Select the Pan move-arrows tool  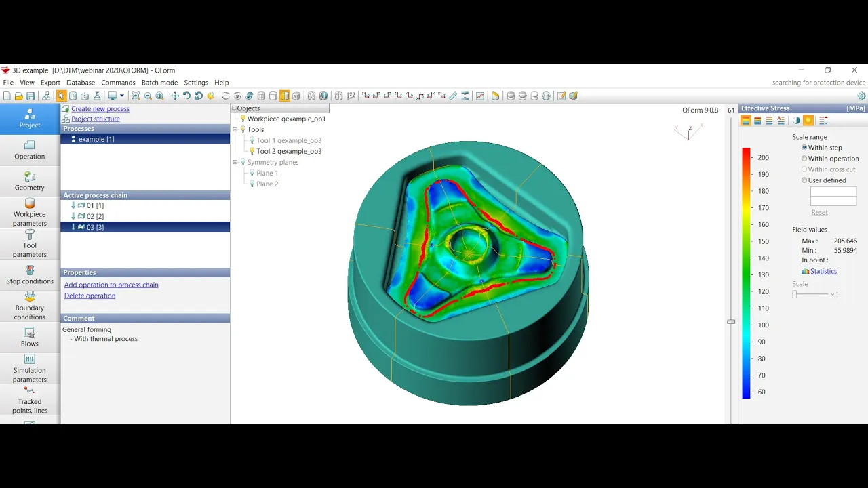[x=175, y=96]
